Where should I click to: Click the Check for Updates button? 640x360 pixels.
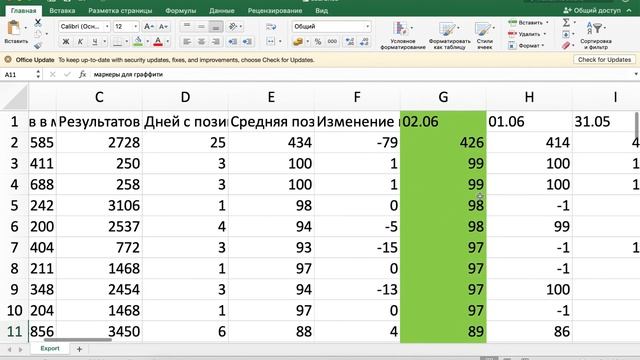coord(604,60)
